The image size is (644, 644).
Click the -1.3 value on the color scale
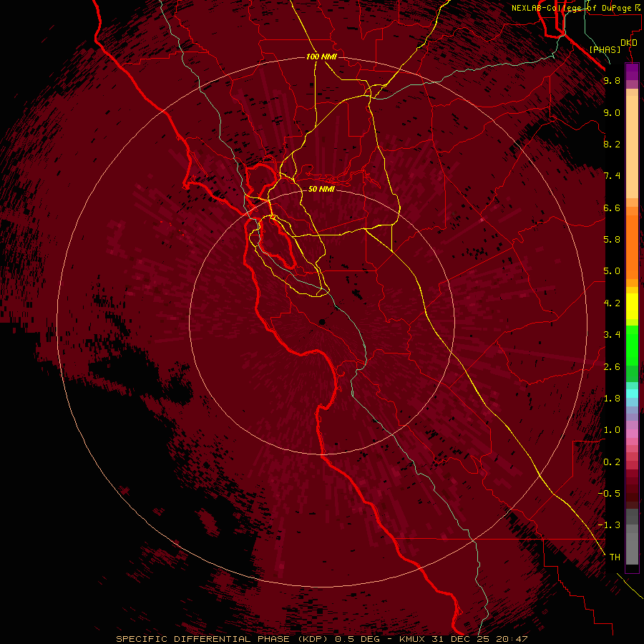pos(609,525)
